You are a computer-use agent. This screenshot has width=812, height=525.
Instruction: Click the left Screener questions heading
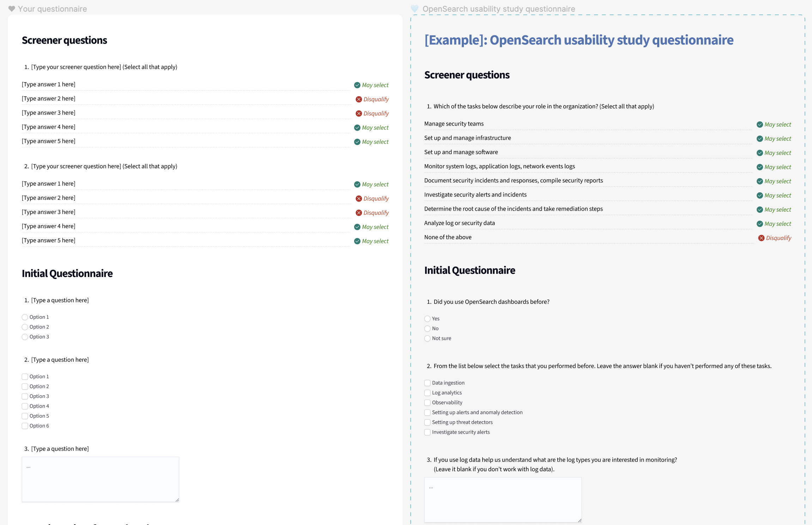65,40
